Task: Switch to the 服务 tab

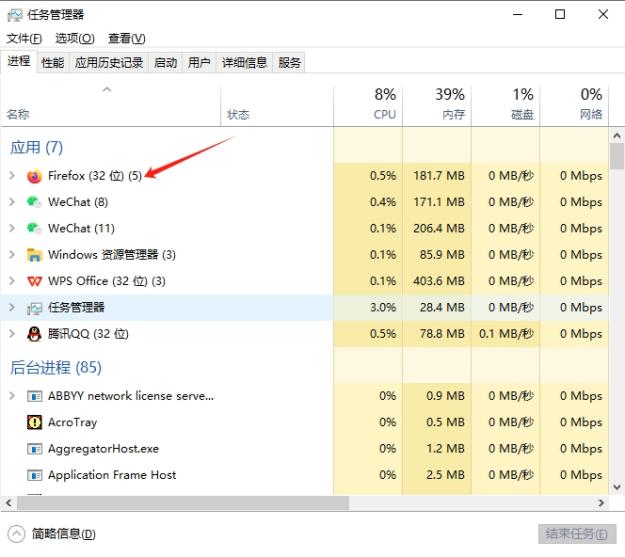Action: click(x=289, y=63)
